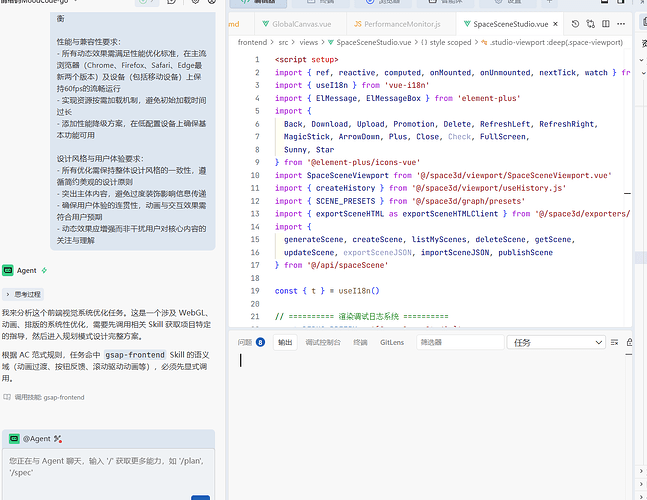Clear output with the list-clear icon
Viewport: 647px width, 500px height.
(x=614, y=342)
